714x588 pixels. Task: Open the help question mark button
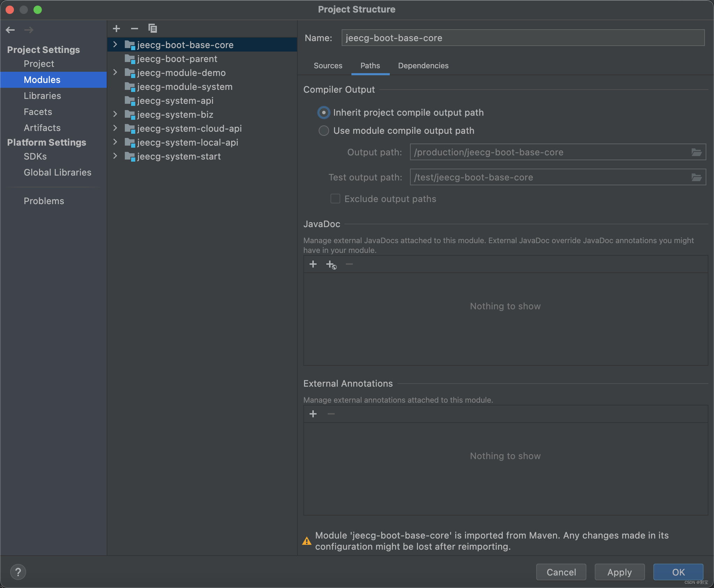[x=18, y=572]
